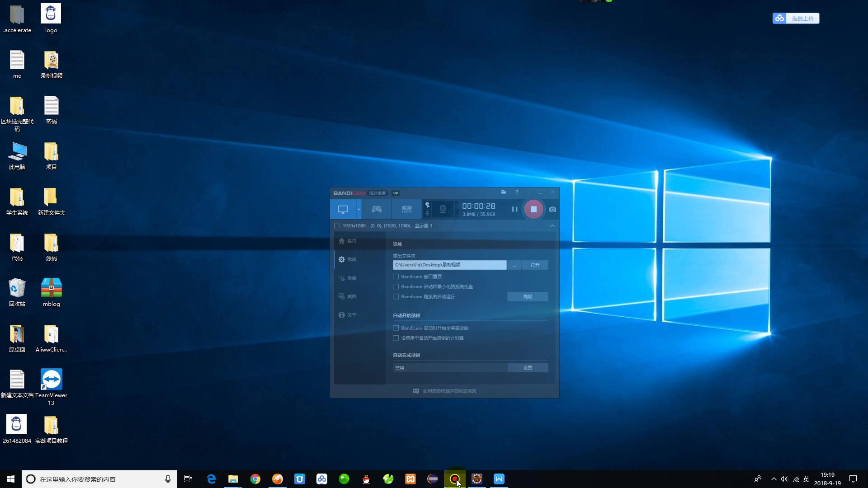Open Task View from taskbar

point(188,479)
